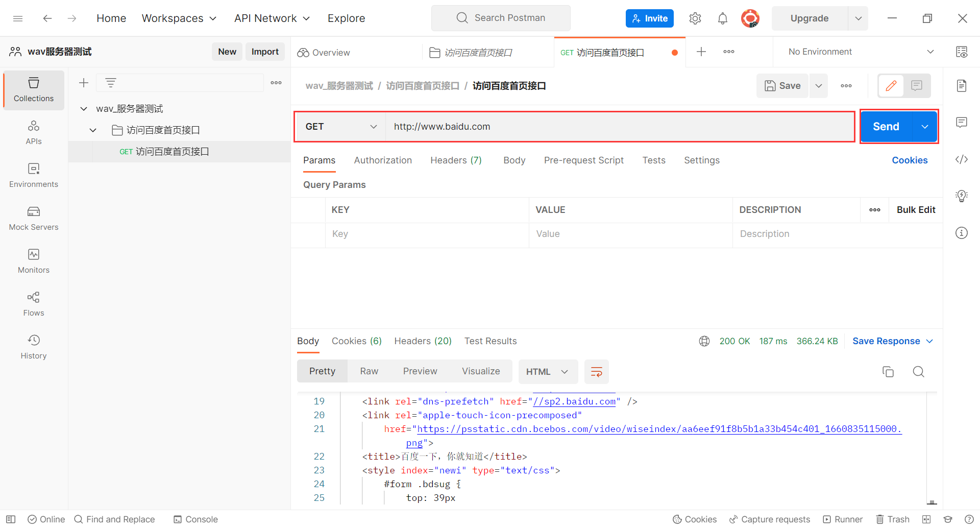This screenshot has height=528, width=980.
Task: Open the APIs sidebar section
Action: point(34,133)
